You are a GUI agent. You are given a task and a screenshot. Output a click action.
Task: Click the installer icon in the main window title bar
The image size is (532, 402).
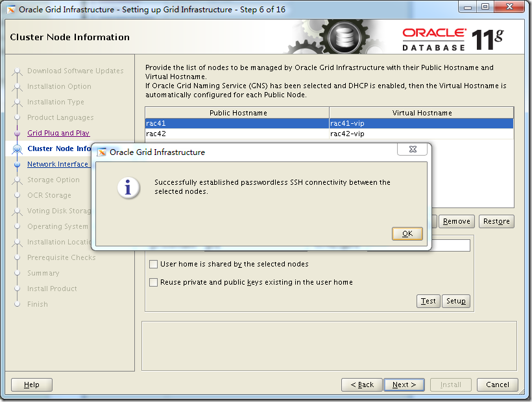click(11, 10)
